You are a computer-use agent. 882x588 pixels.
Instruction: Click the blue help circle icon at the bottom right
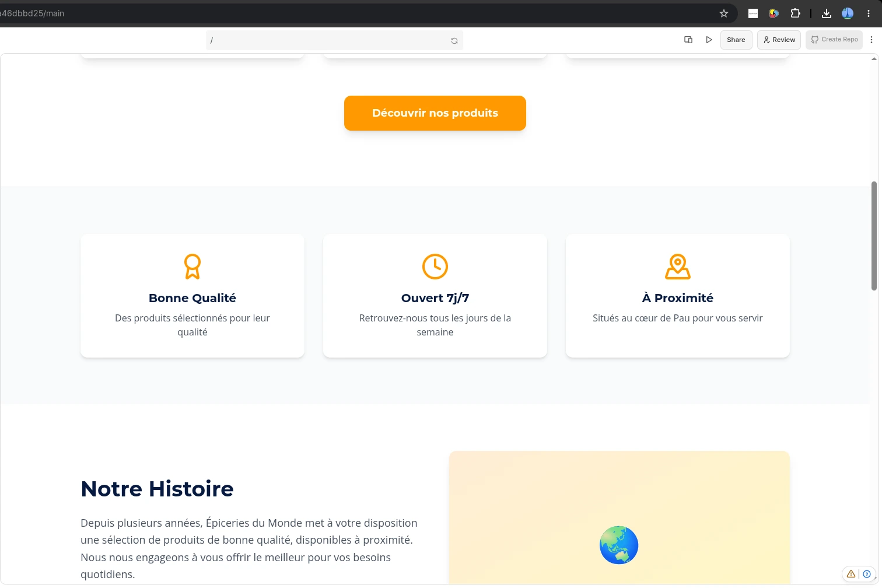click(x=867, y=574)
